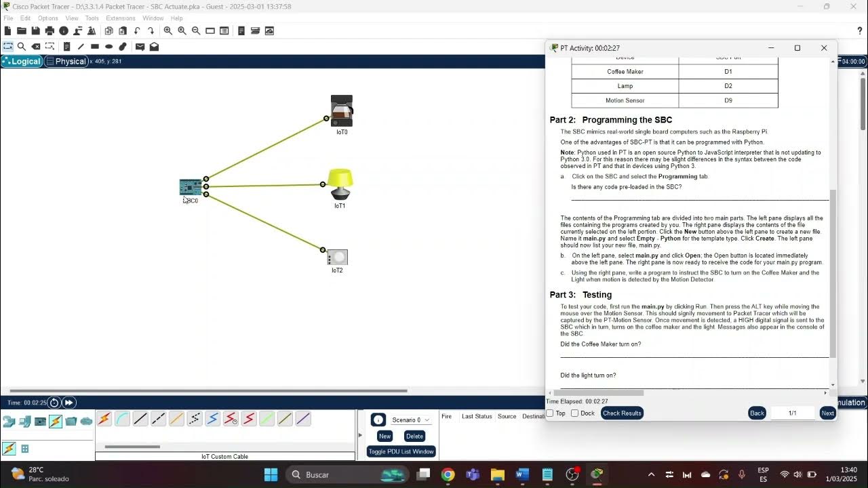This screenshot has height=488, width=868.
Task: Click Delete scenario button
Action: [x=414, y=436]
